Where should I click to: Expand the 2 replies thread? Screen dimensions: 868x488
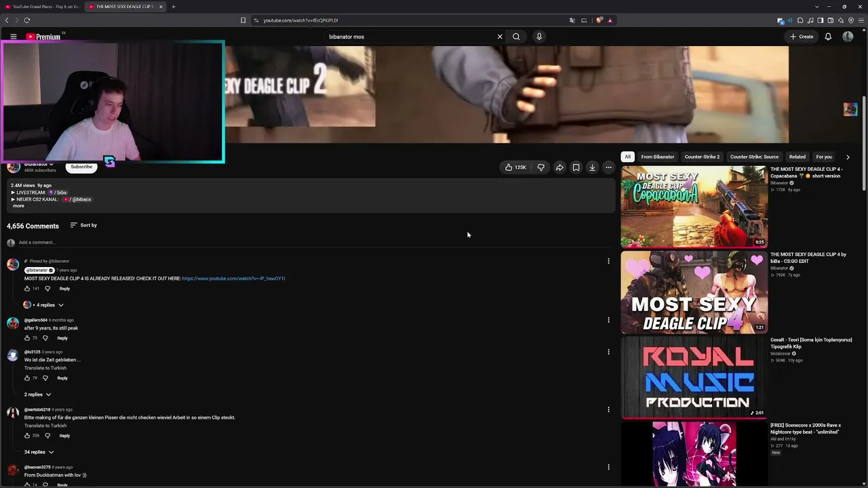pyautogui.click(x=38, y=394)
